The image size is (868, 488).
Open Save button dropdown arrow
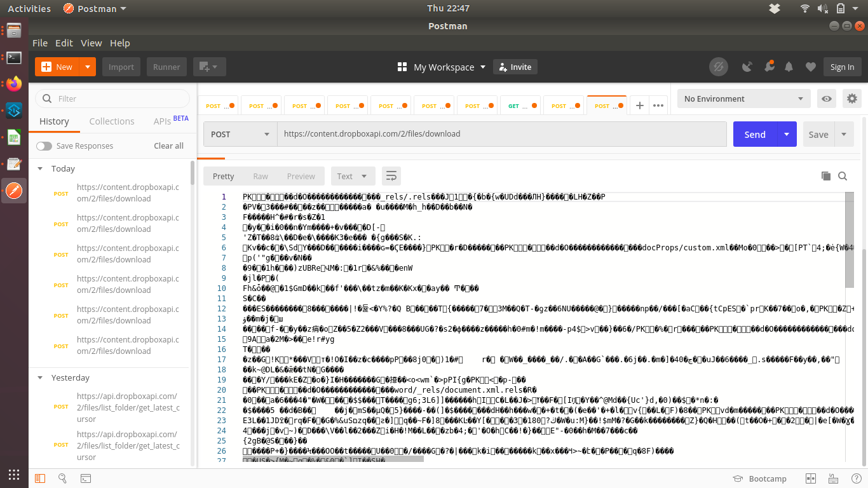pos(844,134)
